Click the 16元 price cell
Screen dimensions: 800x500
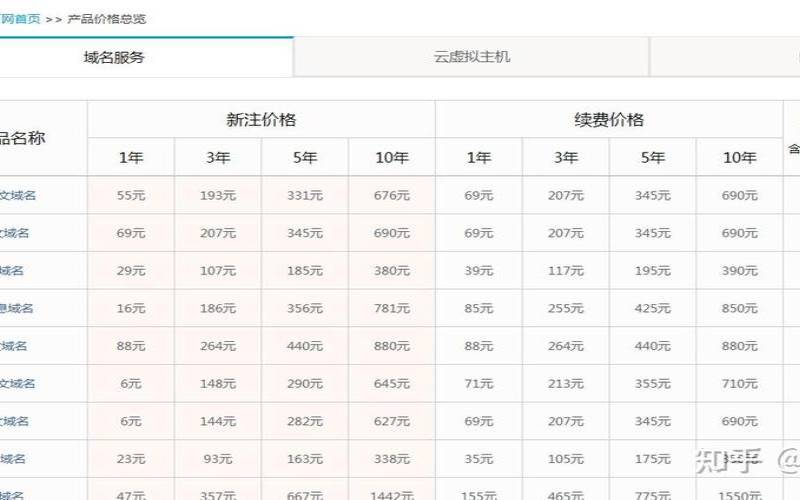pos(131,309)
